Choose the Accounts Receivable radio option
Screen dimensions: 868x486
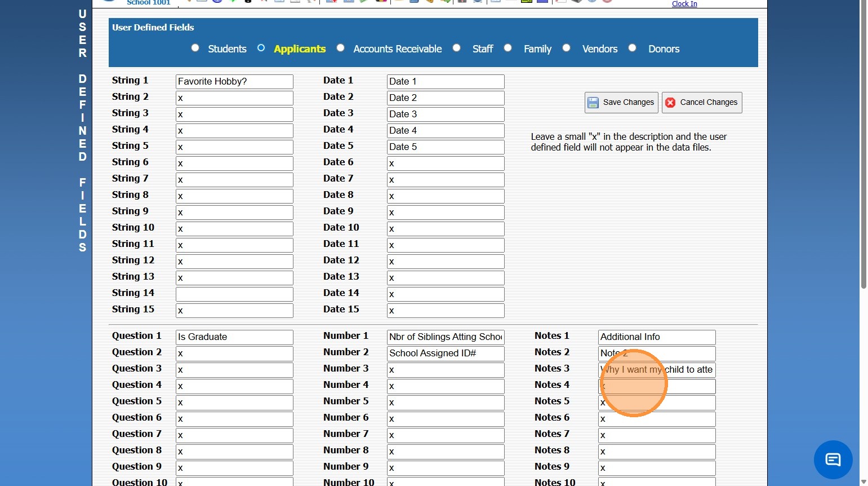tap(340, 48)
